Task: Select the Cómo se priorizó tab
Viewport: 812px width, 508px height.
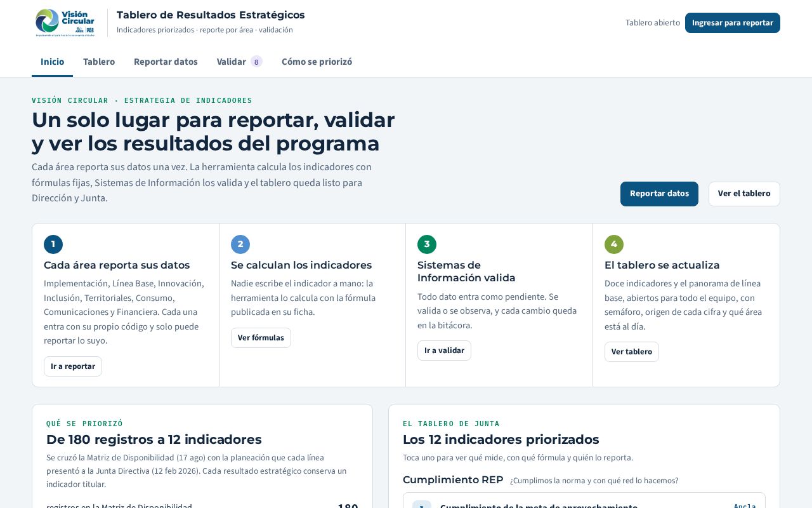Action: click(x=317, y=62)
